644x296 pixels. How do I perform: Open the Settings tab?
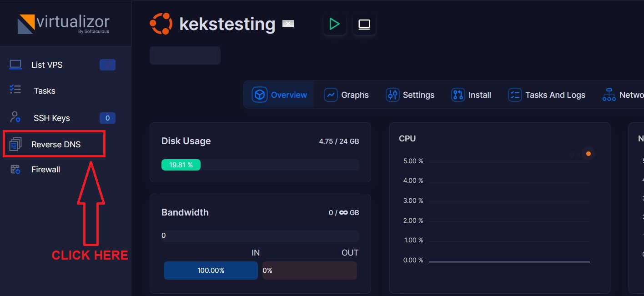410,95
